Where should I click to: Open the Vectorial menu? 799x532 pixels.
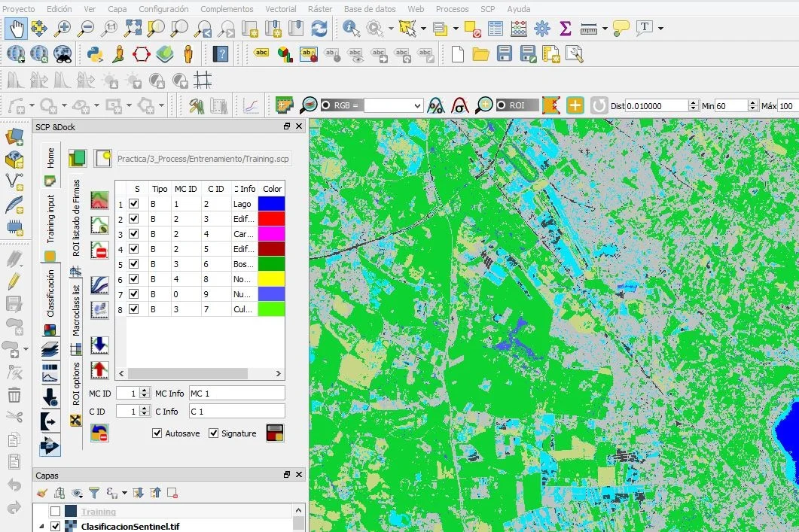(280, 9)
